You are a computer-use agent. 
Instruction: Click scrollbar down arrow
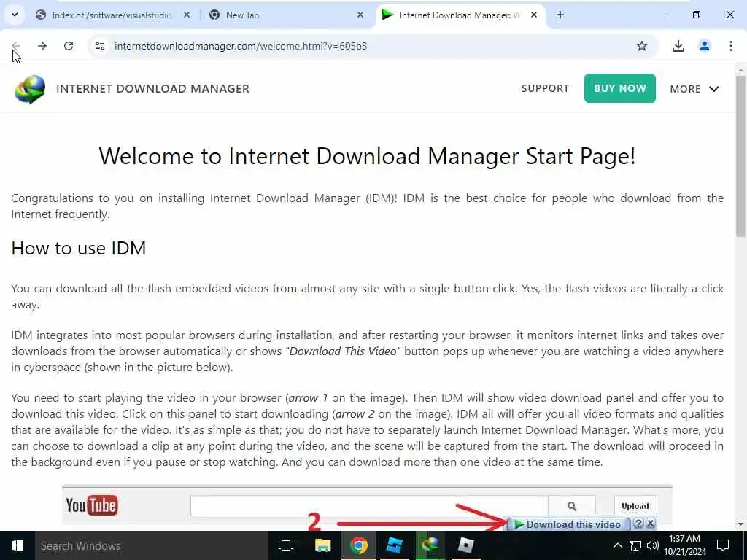[740, 524]
